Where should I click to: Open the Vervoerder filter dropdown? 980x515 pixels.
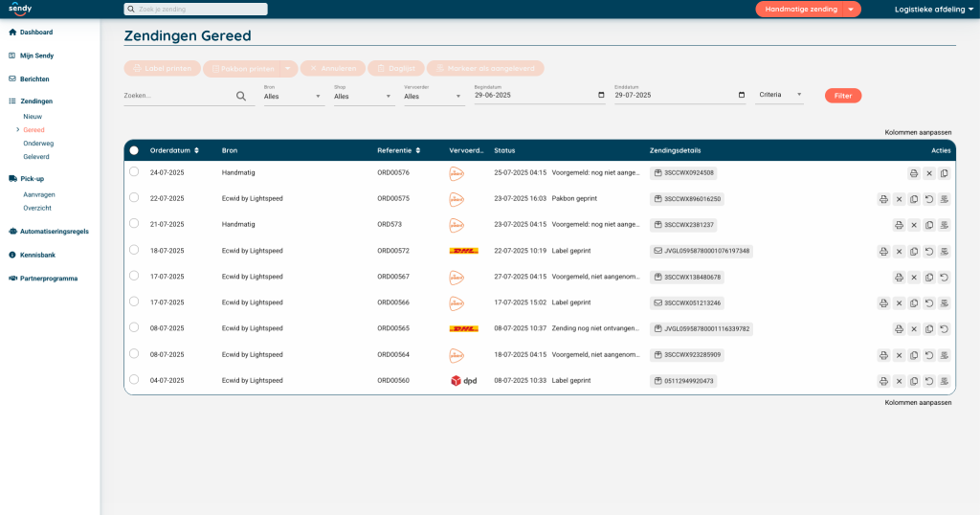pyautogui.click(x=434, y=96)
